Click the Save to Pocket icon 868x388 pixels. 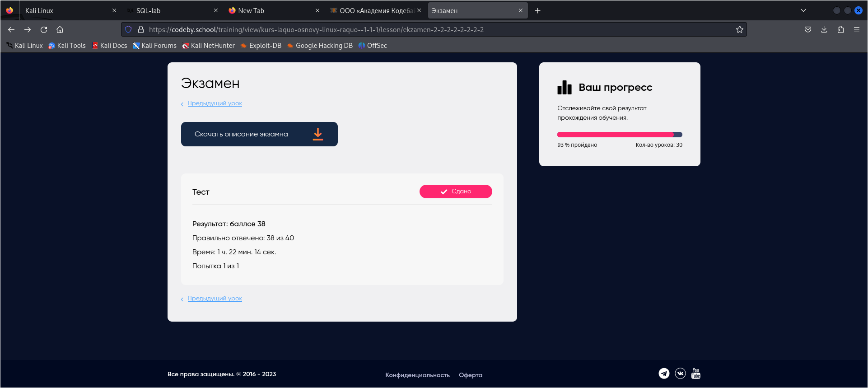pos(808,30)
